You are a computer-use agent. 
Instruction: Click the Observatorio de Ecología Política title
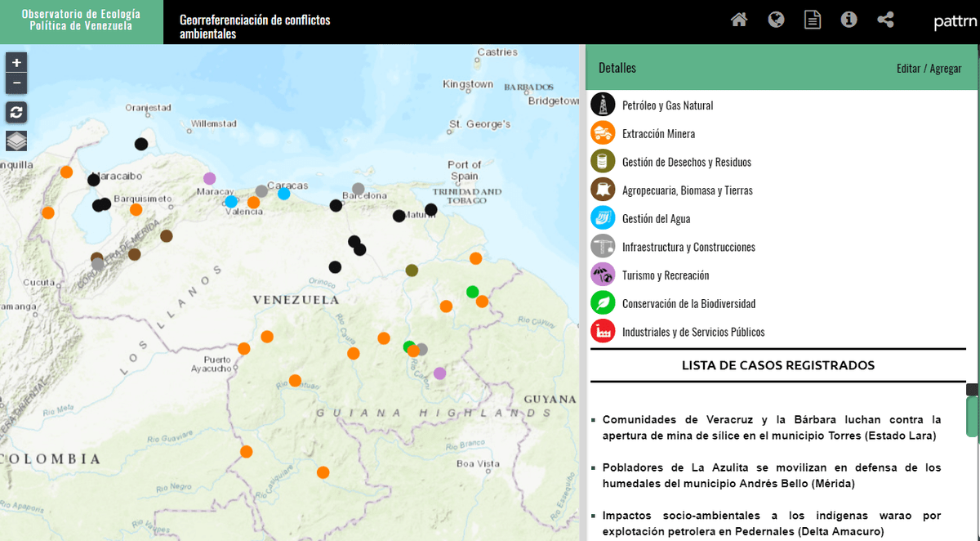click(x=81, y=20)
